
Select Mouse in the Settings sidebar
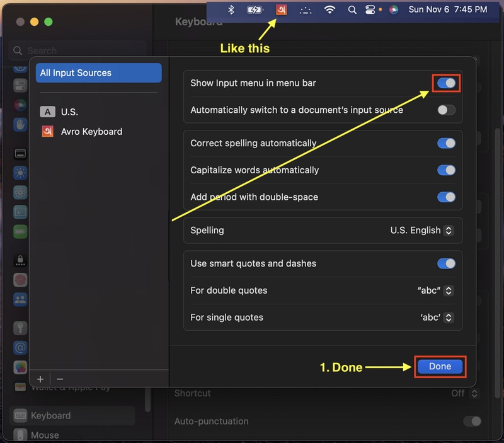coord(72,435)
